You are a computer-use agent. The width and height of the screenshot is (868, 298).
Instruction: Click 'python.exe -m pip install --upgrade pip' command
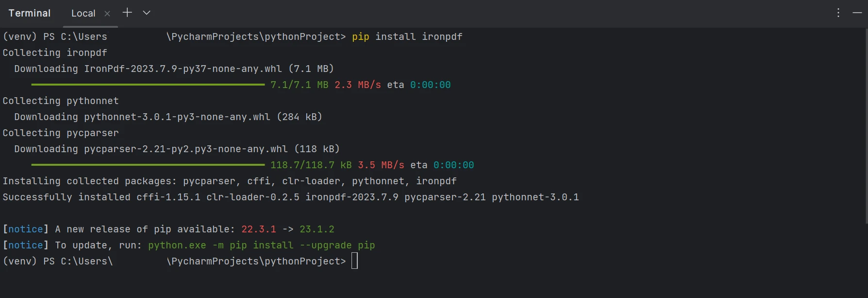[x=262, y=245]
